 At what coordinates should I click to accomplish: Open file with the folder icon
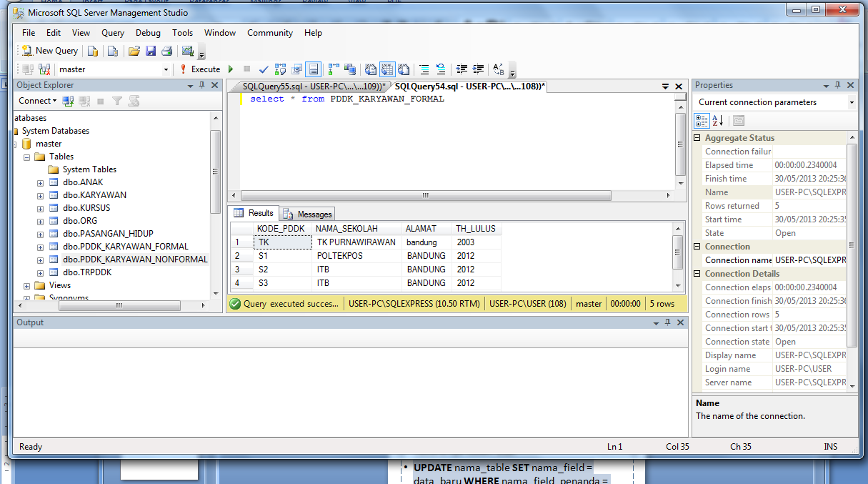pos(134,51)
